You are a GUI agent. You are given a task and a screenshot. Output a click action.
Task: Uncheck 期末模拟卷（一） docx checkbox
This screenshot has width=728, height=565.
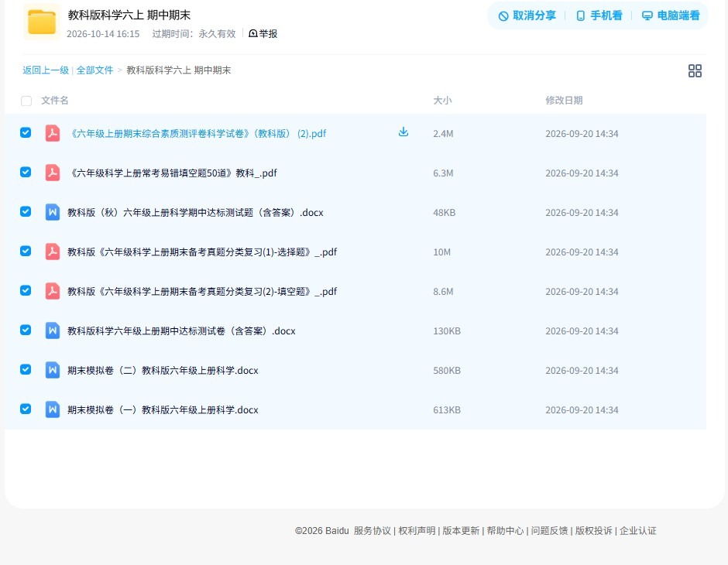pos(26,409)
